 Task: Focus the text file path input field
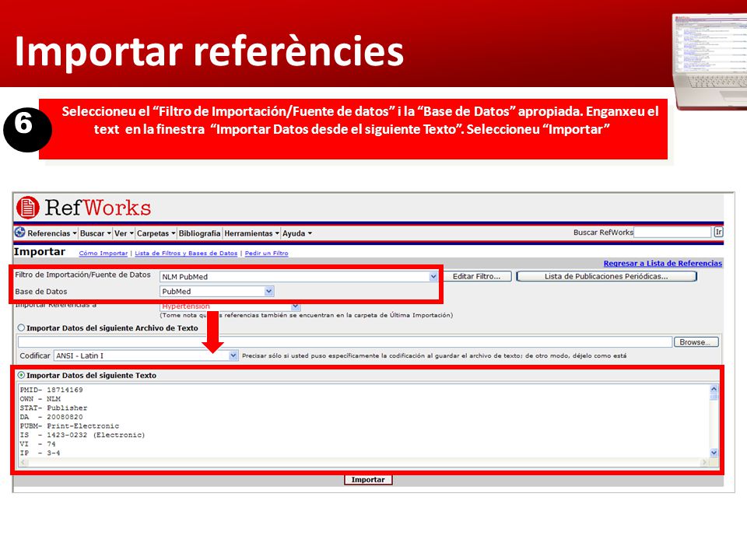click(345, 342)
